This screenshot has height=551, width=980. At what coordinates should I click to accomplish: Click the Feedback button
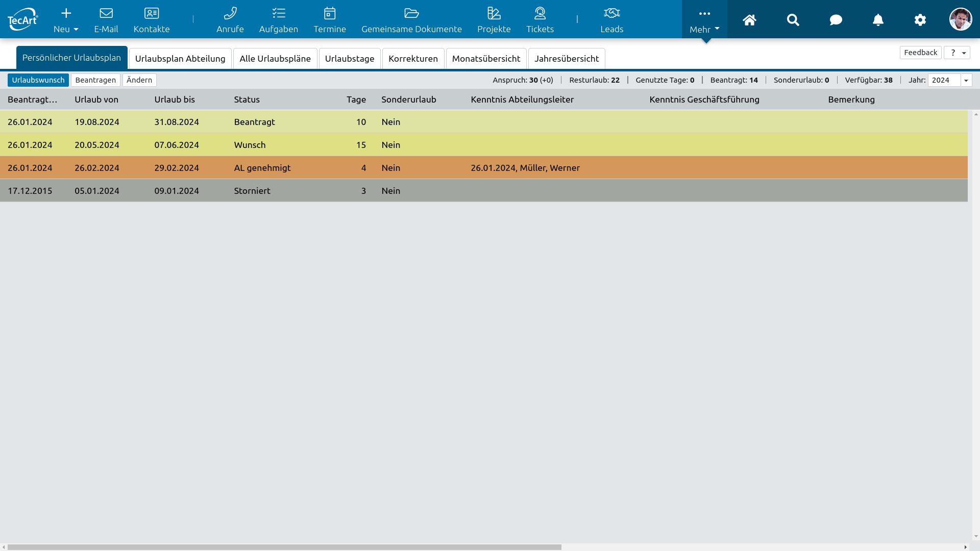[920, 53]
